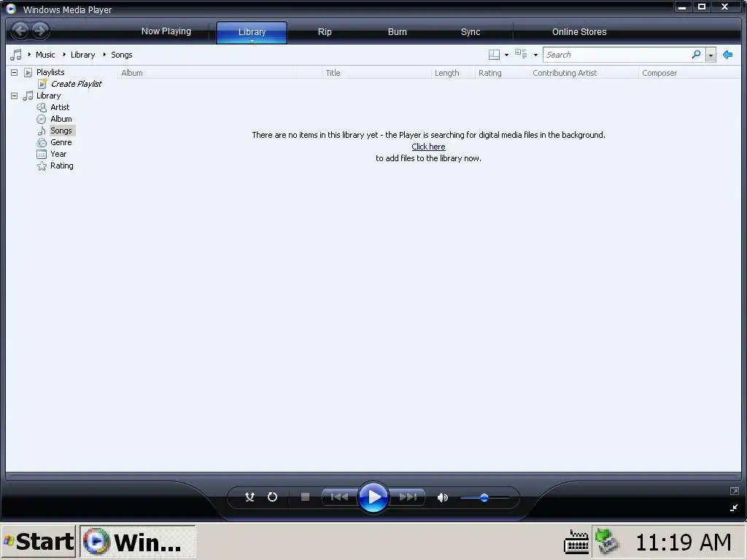The height and width of the screenshot is (560, 747).
Task: Click the seek bar above playback controls
Action: point(373,475)
